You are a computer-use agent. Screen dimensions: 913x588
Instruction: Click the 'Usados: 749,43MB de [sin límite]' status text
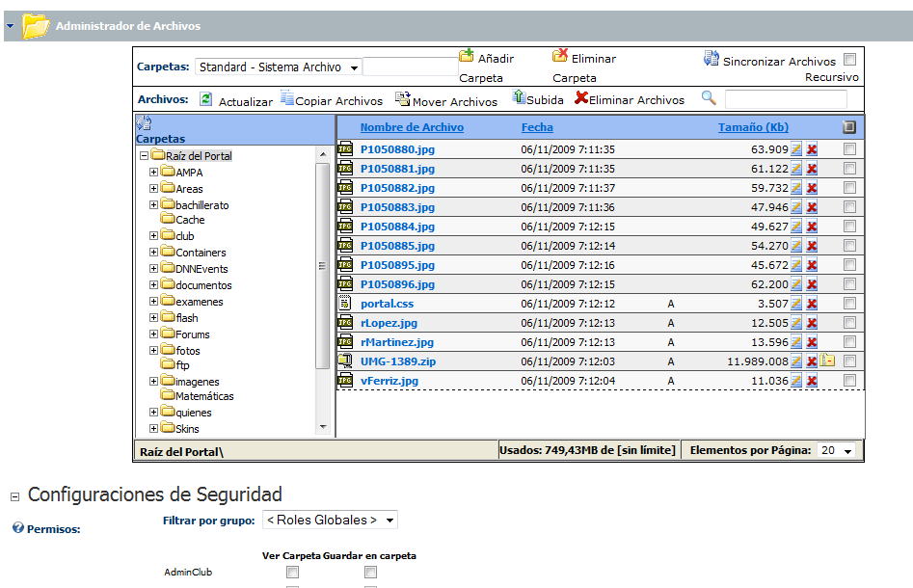coord(587,450)
